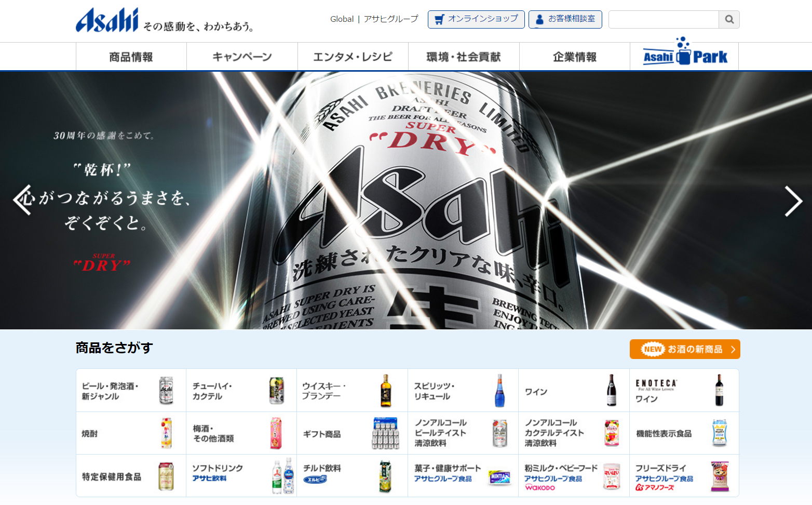The height and width of the screenshot is (505, 812).
Task: Go to next slide with right arrow
Action: coord(793,201)
